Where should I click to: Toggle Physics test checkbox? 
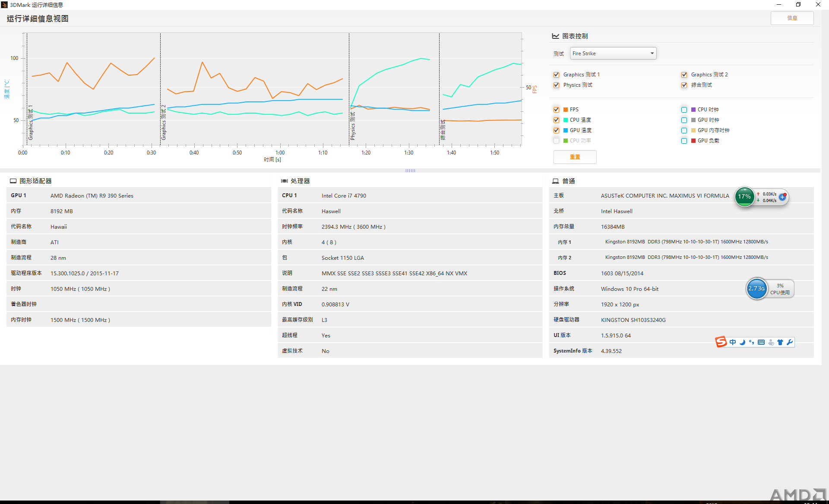pyautogui.click(x=556, y=85)
